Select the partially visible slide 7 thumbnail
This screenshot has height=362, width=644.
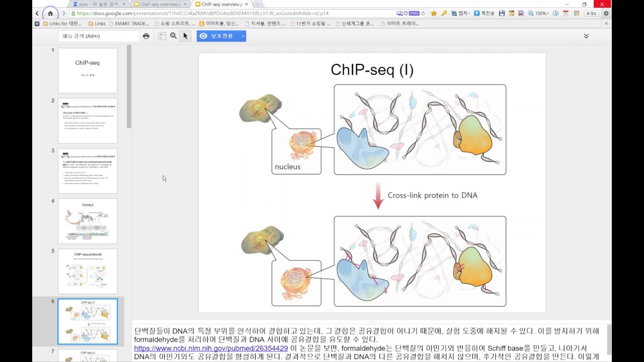pyautogui.click(x=88, y=355)
